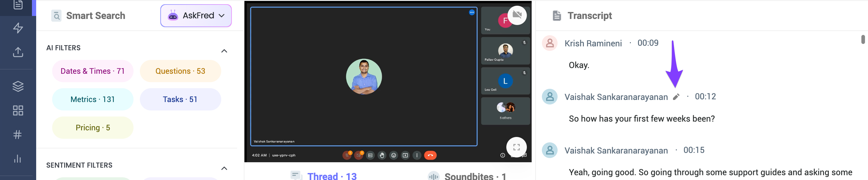Jump to timestamp 00:09
This screenshot has height=180, width=868.
tap(648, 43)
